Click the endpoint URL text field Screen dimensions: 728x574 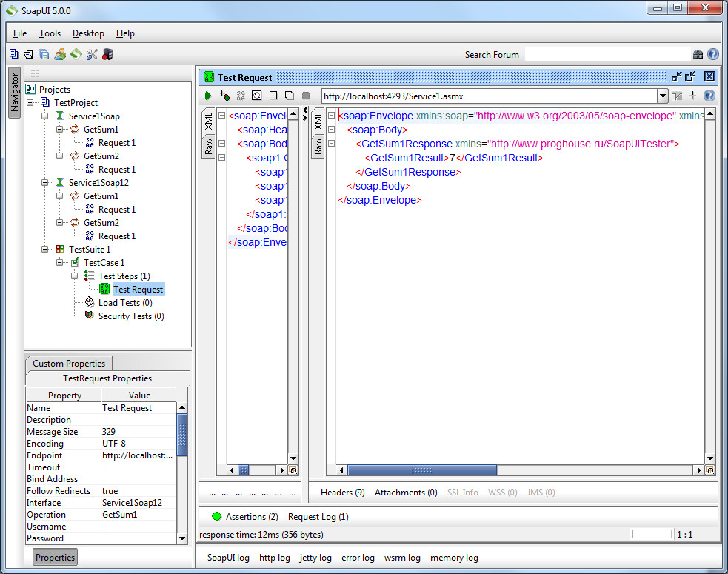[x=490, y=96]
